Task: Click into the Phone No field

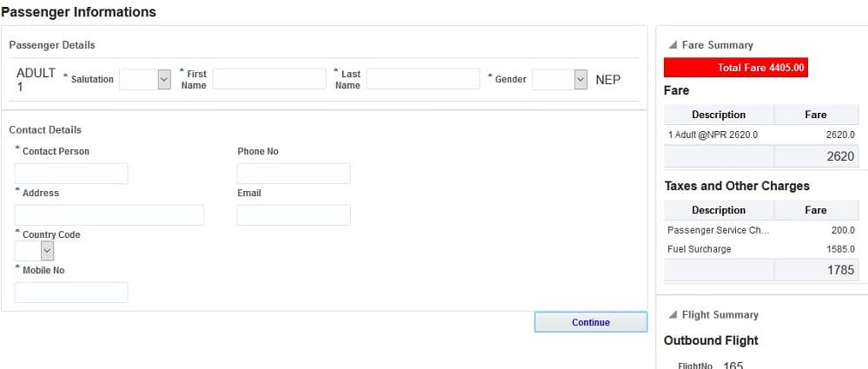Action: click(x=293, y=174)
